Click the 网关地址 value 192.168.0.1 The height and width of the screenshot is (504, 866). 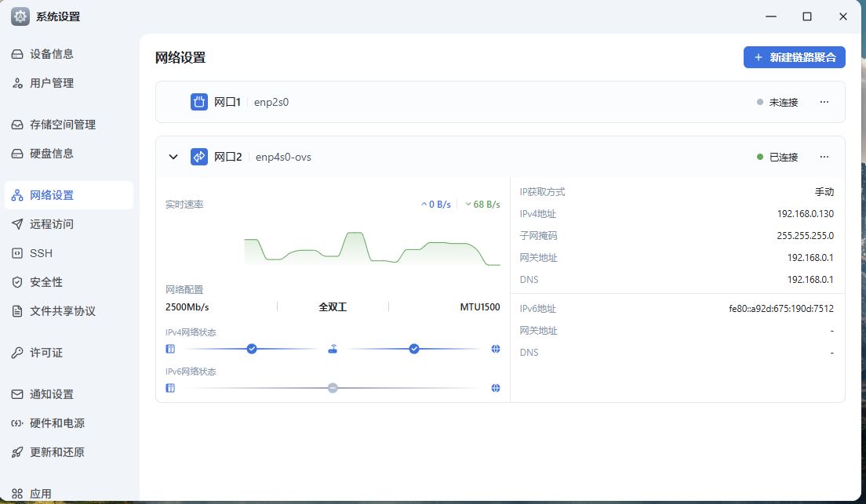tap(810, 258)
